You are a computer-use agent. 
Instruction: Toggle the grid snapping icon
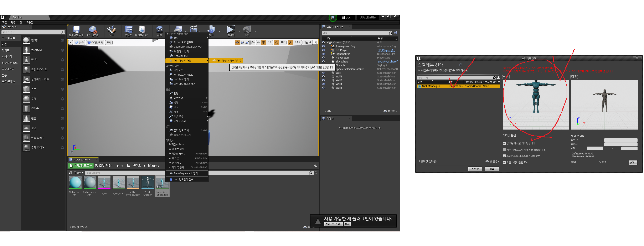[x=263, y=43]
